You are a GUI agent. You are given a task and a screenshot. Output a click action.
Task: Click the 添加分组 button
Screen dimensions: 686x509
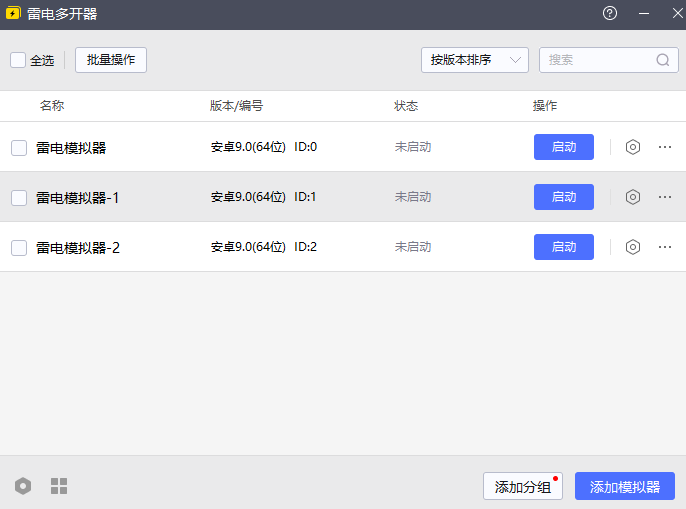pos(523,487)
